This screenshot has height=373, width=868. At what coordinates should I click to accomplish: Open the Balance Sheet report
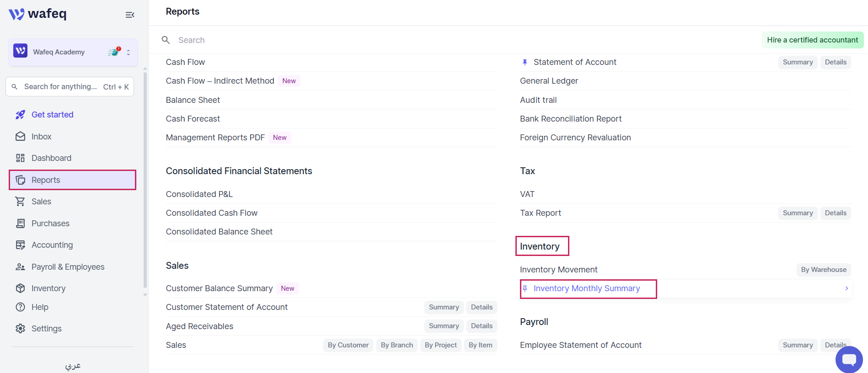(193, 100)
